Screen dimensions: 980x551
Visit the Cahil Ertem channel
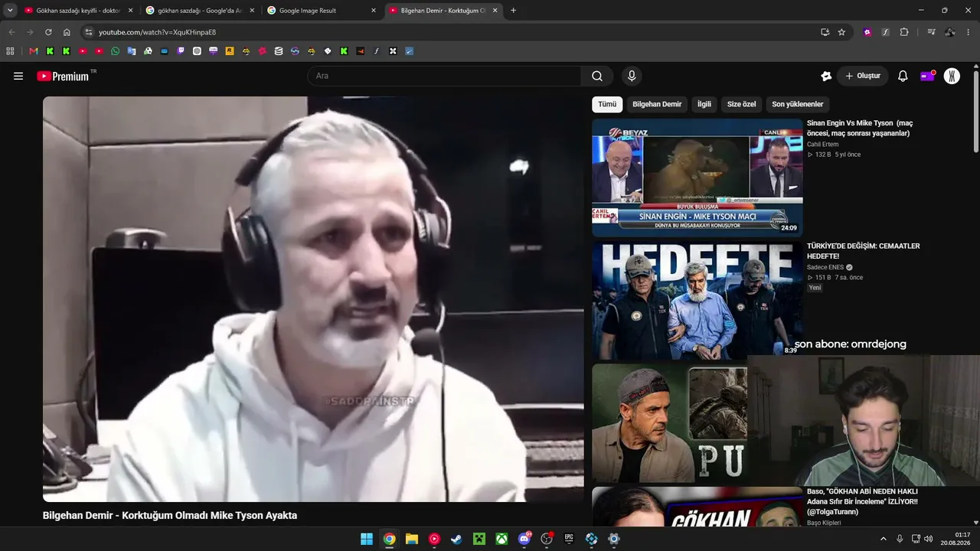click(x=823, y=145)
